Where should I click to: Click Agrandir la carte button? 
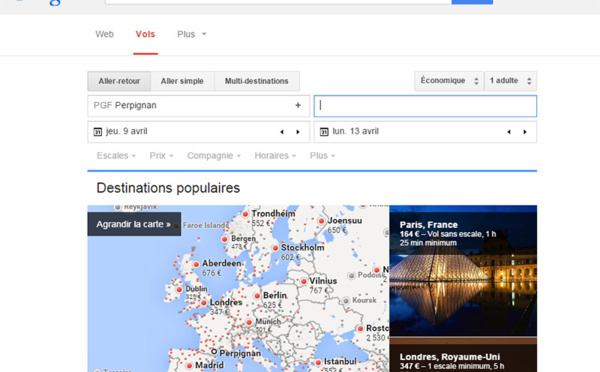(134, 224)
